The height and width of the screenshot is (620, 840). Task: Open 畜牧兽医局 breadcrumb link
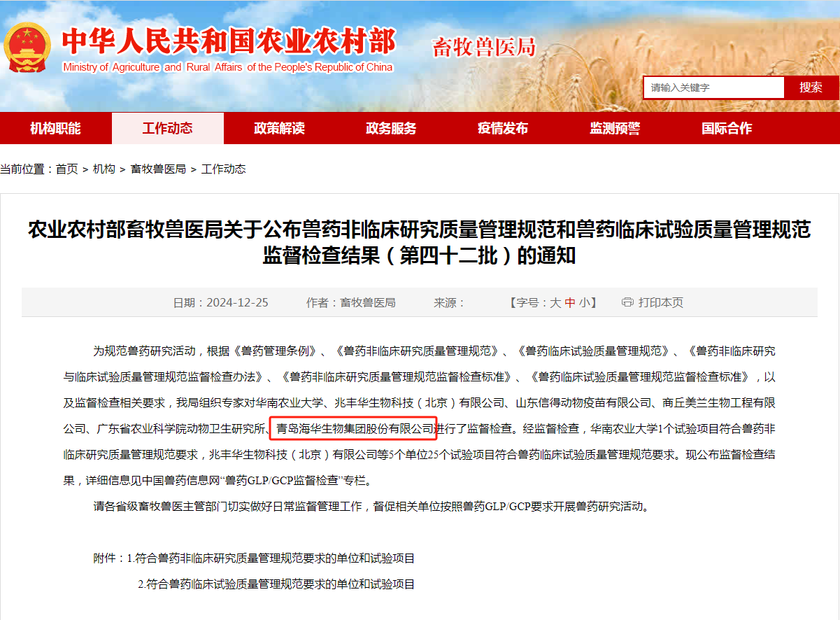[x=158, y=169]
